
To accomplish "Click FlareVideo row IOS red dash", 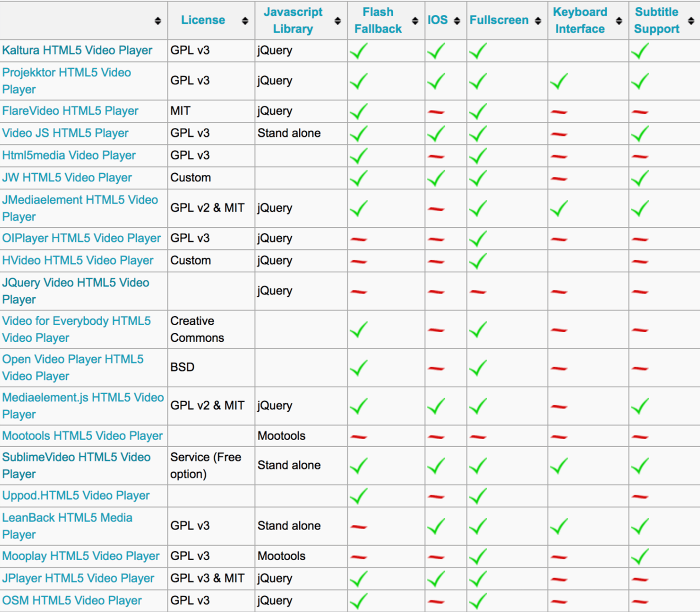I will click(x=436, y=112).
